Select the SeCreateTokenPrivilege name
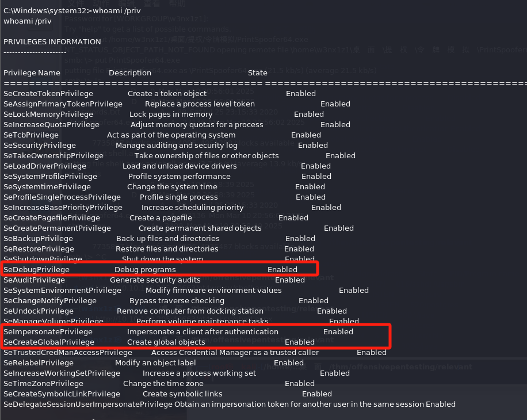The image size is (527, 420). [x=48, y=94]
